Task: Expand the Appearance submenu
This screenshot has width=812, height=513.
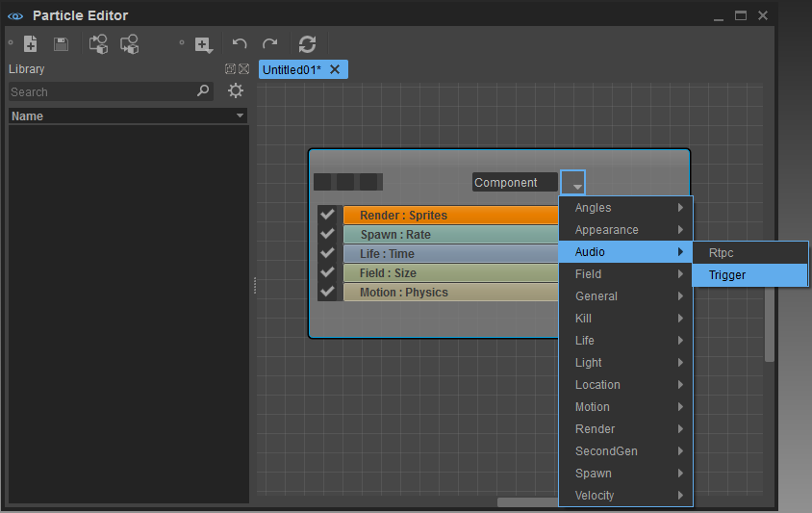Action: pyautogui.click(x=625, y=230)
